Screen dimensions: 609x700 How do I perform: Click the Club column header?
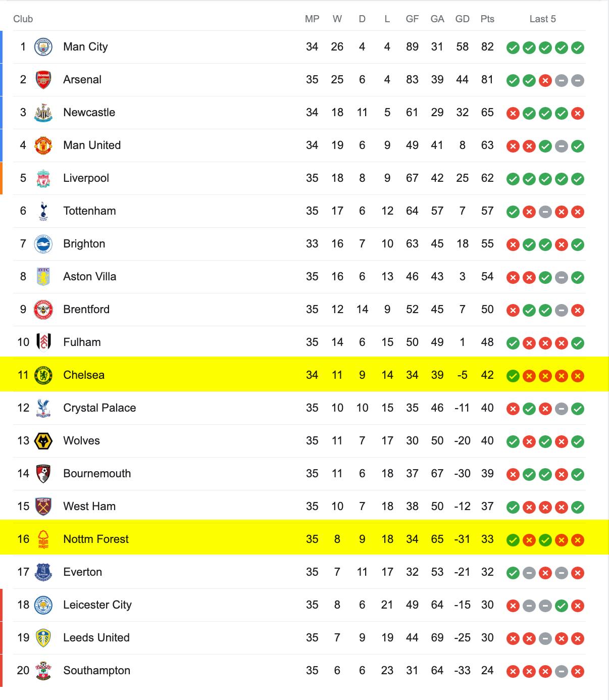click(23, 19)
